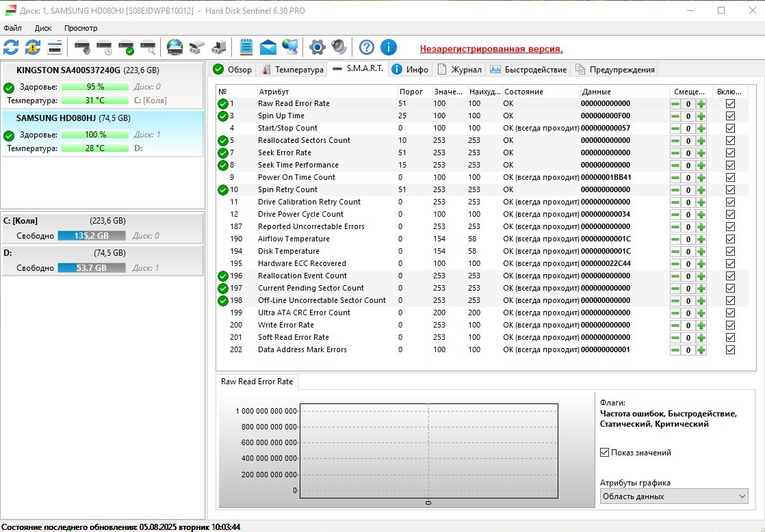The height and width of the screenshot is (532, 765).
Task: Click the disk with magnifier test icon
Action: pos(148,47)
